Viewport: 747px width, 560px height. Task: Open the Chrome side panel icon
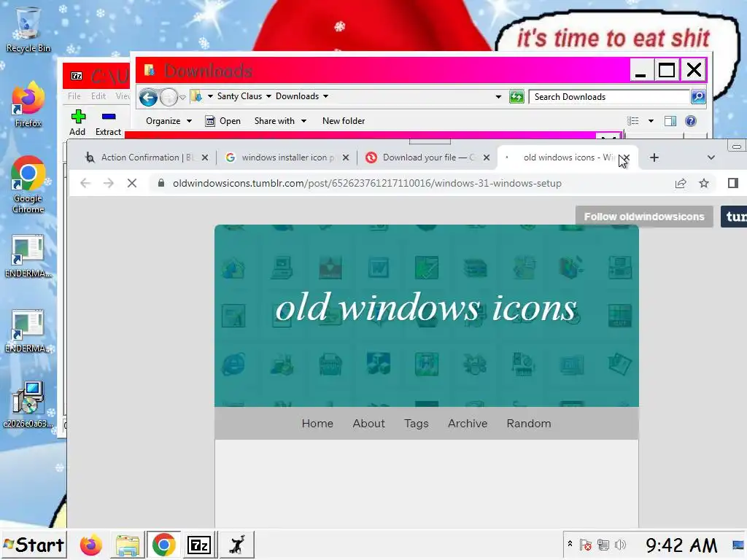pyautogui.click(x=732, y=183)
